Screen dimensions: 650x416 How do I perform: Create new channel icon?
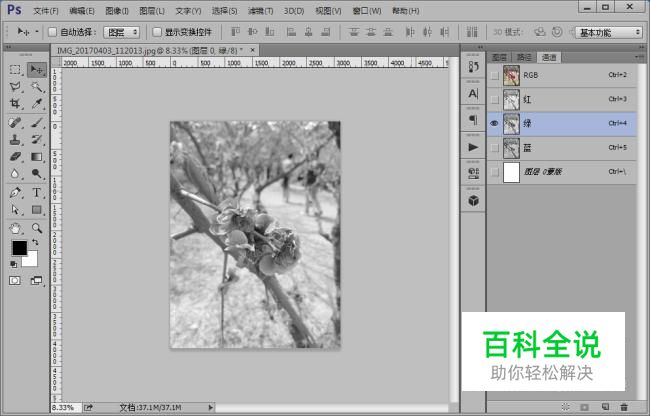click(605, 407)
